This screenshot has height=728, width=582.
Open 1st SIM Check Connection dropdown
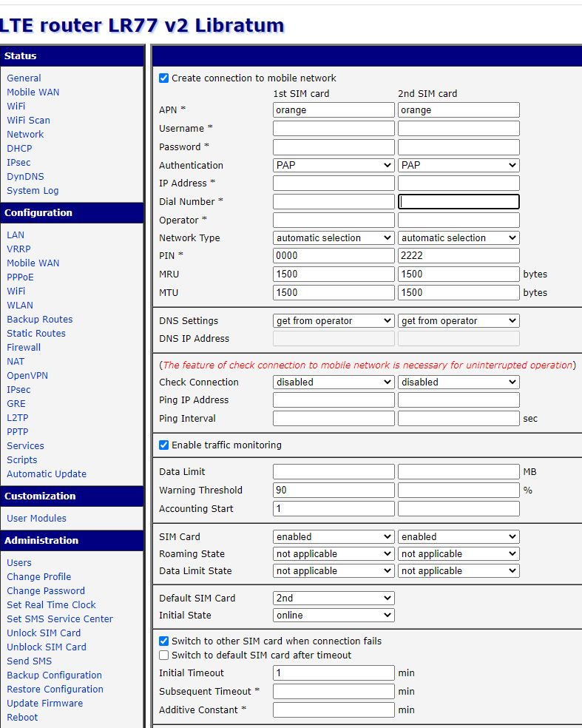pos(334,382)
